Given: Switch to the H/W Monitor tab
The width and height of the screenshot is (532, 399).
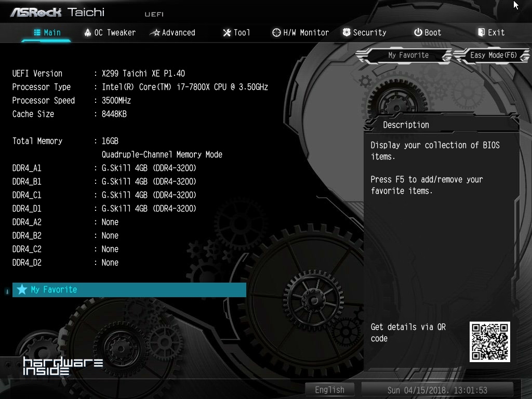Looking at the screenshot, I should click(x=301, y=33).
